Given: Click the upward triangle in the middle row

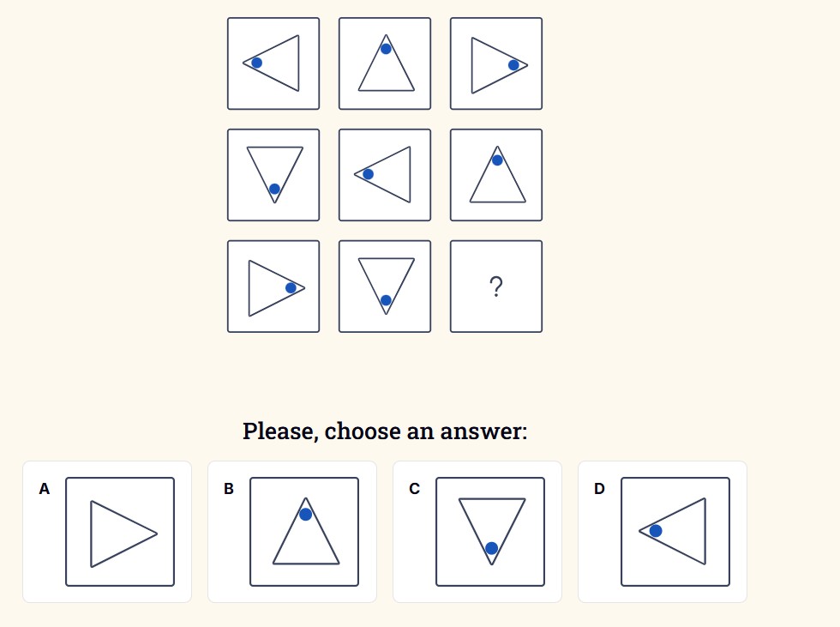Looking at the screenshot, I should click(x=495, y=174).
